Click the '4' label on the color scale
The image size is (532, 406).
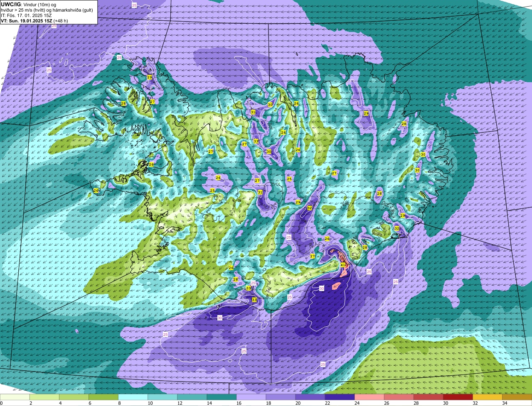tap(60, 403)
